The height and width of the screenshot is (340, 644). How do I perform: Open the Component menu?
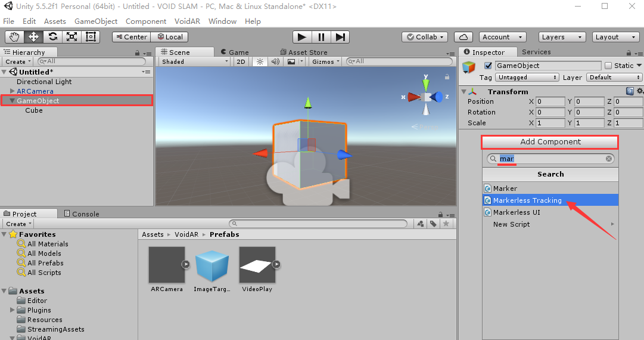pos(146,21)
